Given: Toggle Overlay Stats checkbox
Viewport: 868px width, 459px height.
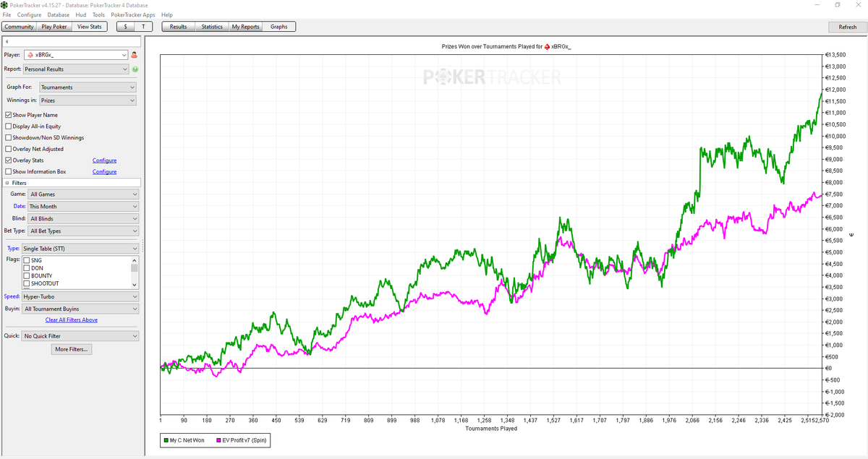Looking at the screenshot, I should 8,160.
